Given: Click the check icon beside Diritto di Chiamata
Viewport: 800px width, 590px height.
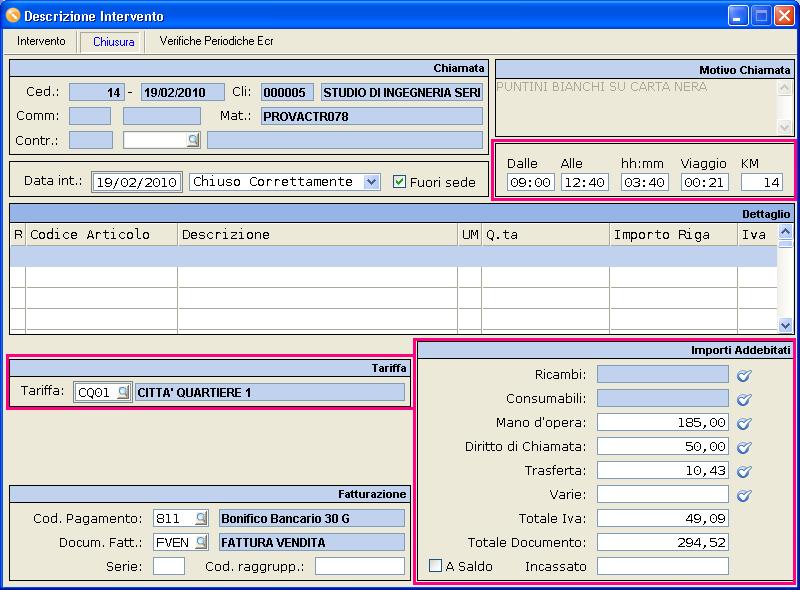Looking at the screenshot, I should tap(744, 447).
